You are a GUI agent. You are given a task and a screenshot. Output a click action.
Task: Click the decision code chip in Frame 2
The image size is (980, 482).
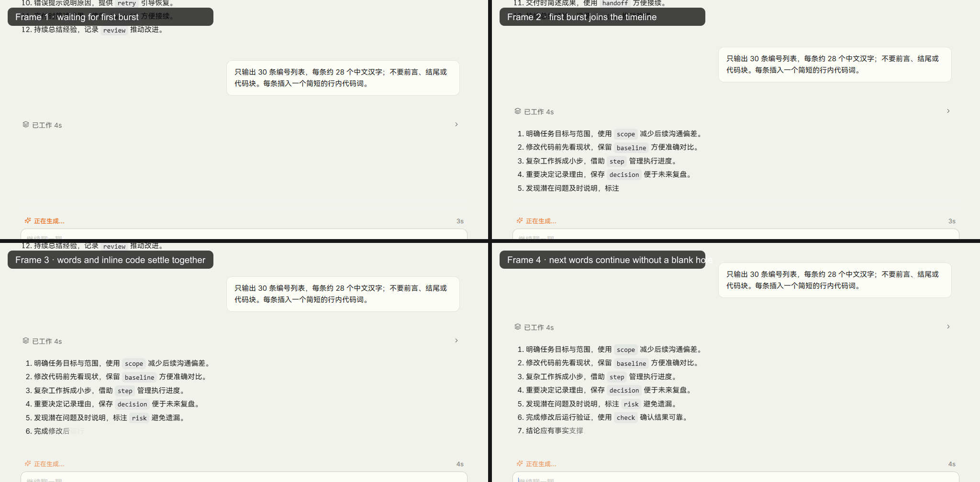tap(624, 175)
